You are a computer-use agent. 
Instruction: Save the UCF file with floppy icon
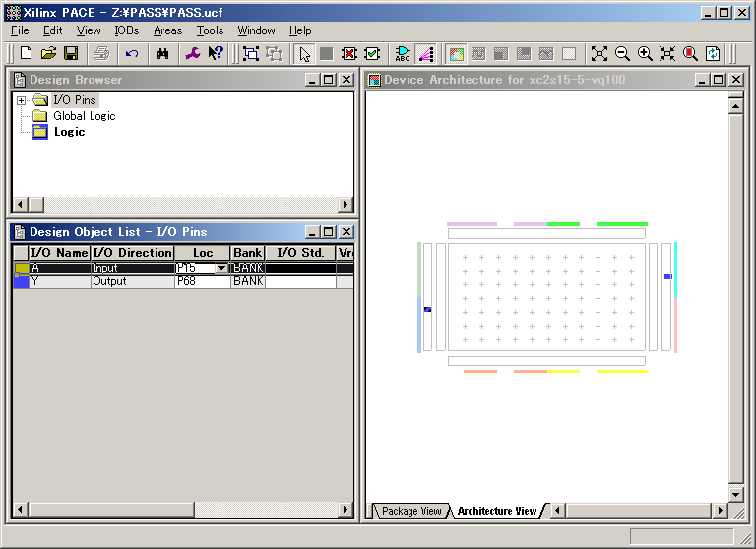(x=71, y=53)
